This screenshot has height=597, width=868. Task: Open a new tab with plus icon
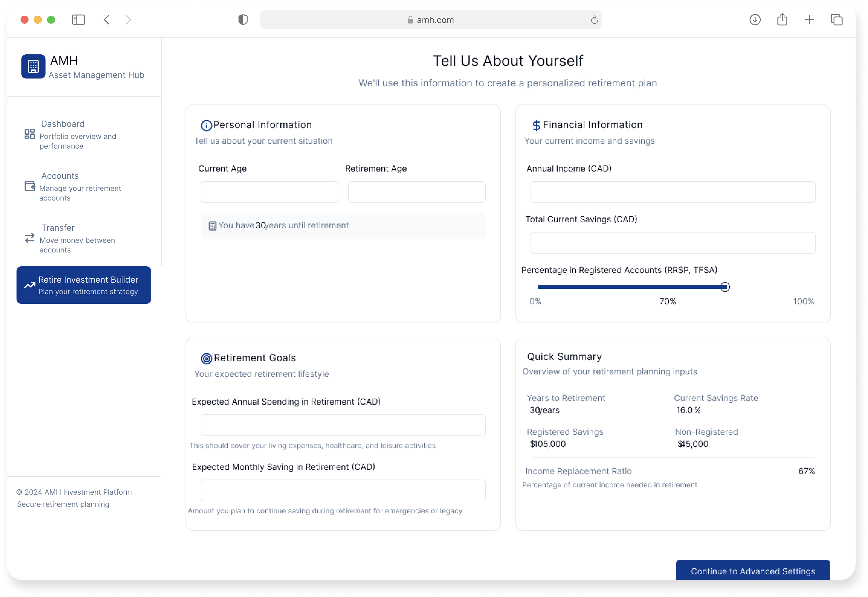point(809,20)
